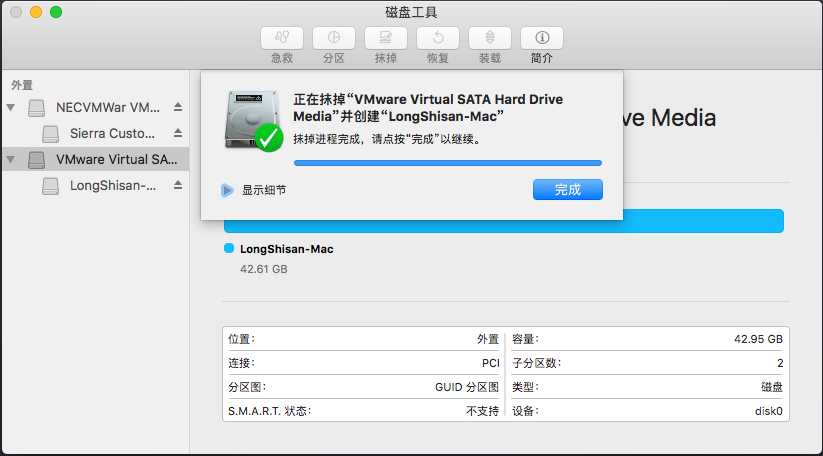This screenshot has height=456, width=823.
Task: Click the disk0 device value
Action: coord(768,411)
